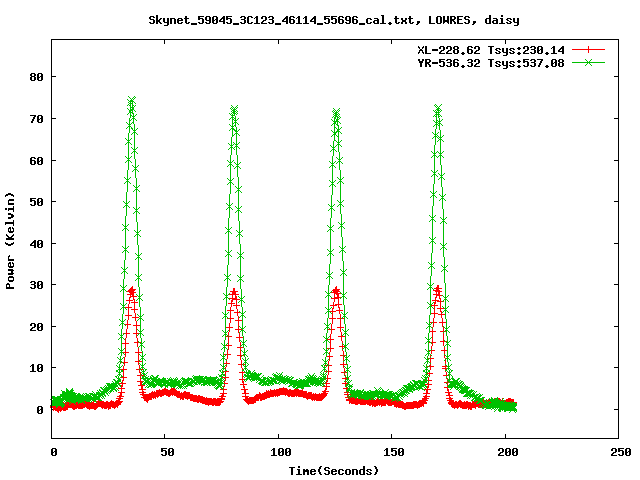Click the y-axis tick label 40
640x480 pixels.
36,244
